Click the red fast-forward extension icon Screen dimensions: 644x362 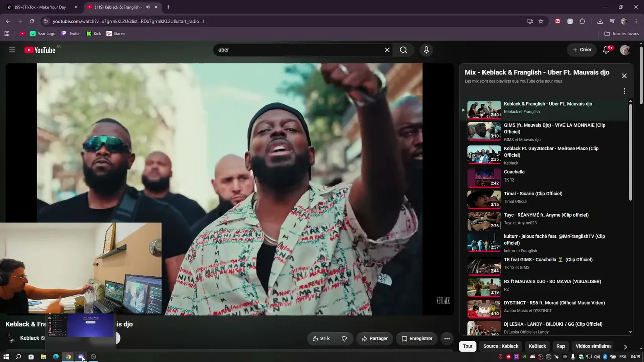click(x=557, y=21)
